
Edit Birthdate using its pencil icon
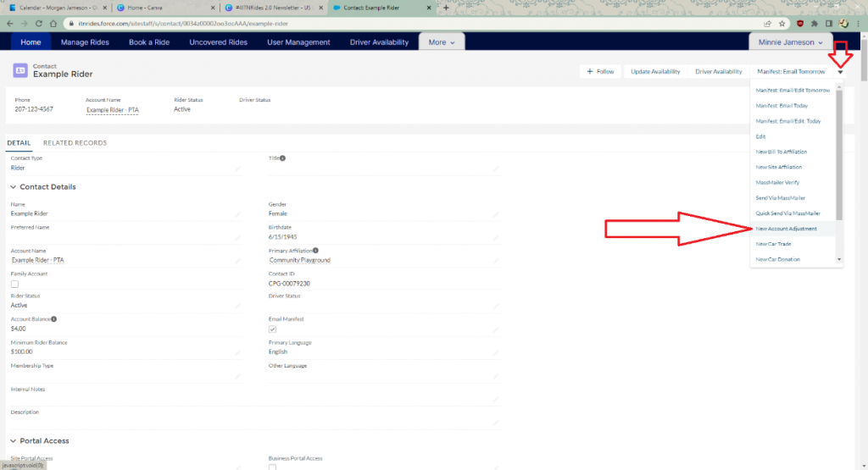click(496, 238)
